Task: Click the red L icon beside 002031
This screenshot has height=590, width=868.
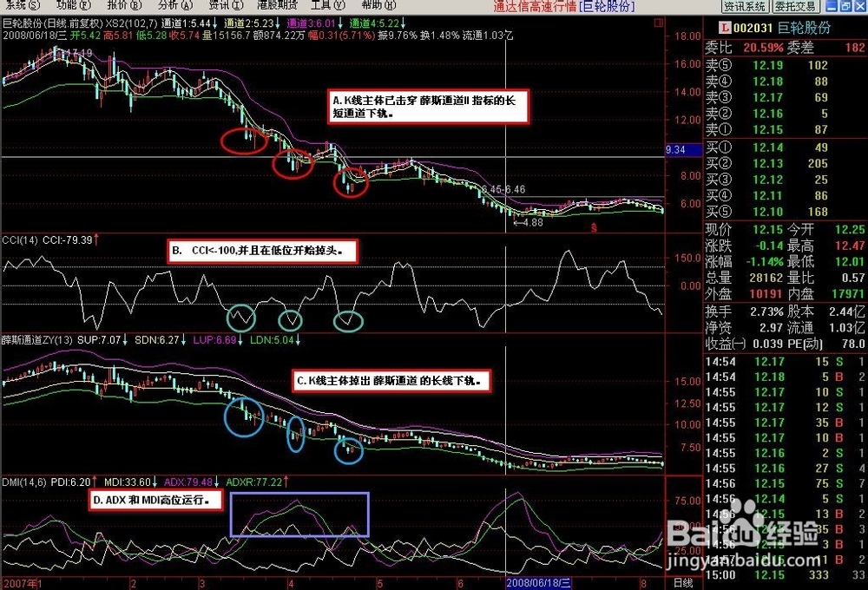Action: click(x=725, y=28)
